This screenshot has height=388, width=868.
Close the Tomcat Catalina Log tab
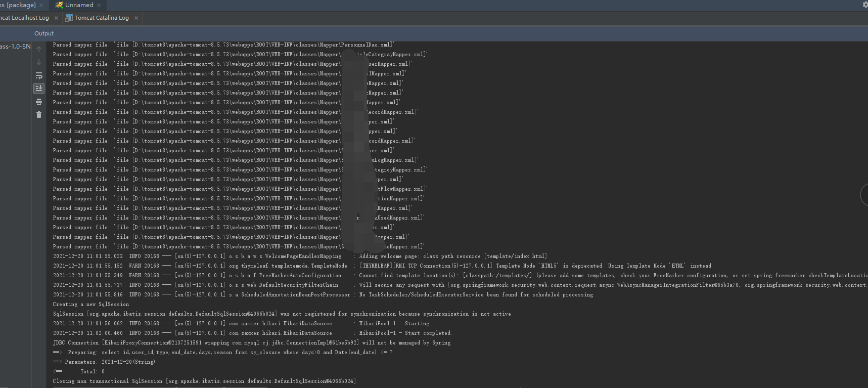click(136, 18)
